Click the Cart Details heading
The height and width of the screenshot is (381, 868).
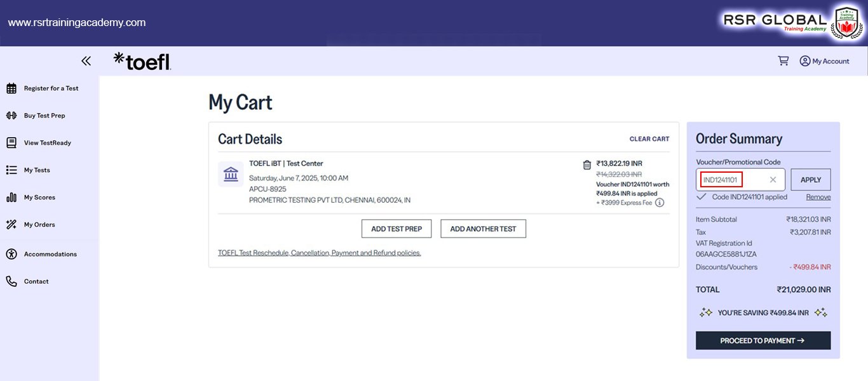click(250, 139)
